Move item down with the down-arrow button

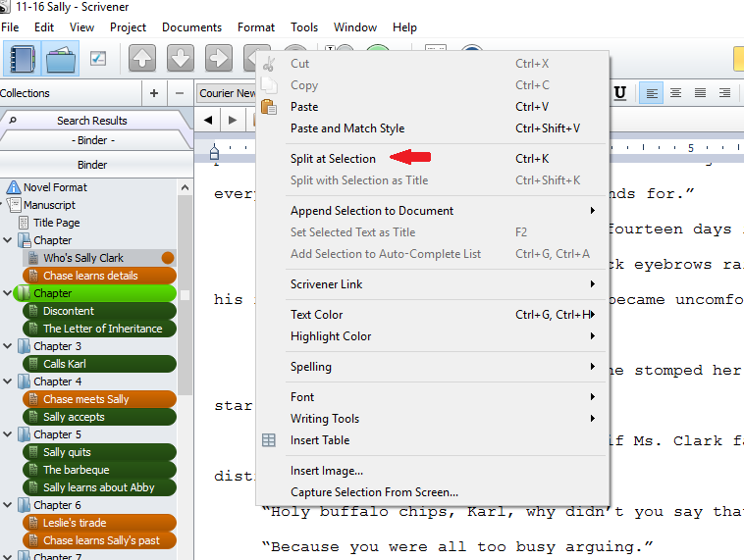181,58
